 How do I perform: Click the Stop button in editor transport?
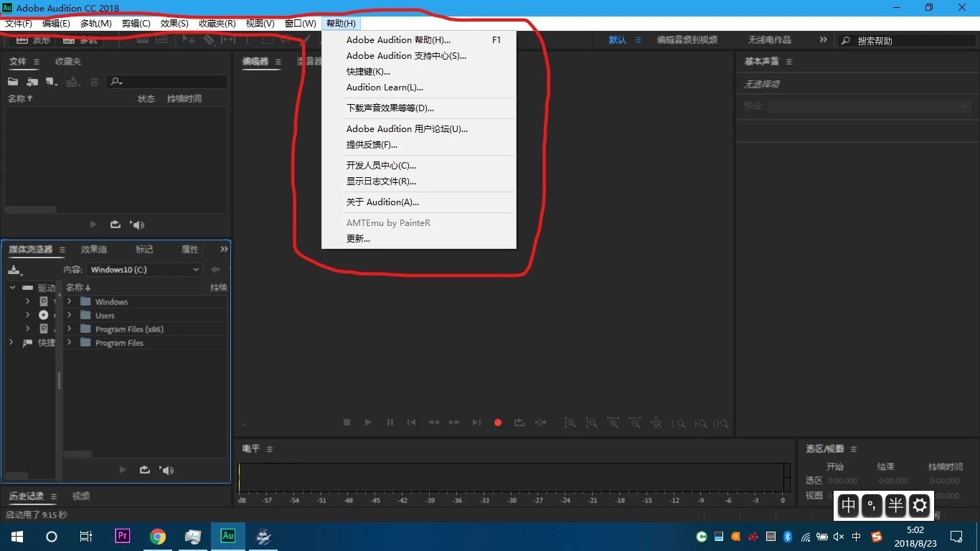(347, 423)
